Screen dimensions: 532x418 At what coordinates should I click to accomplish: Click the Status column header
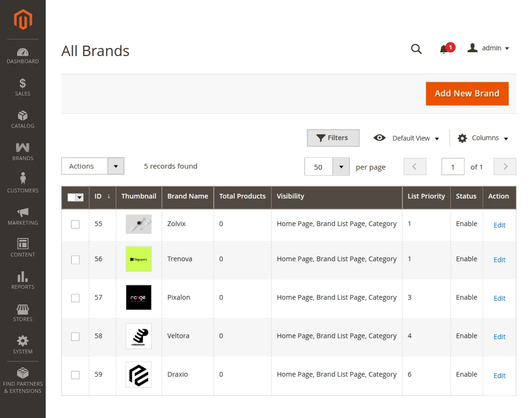[x=466, y=197]
